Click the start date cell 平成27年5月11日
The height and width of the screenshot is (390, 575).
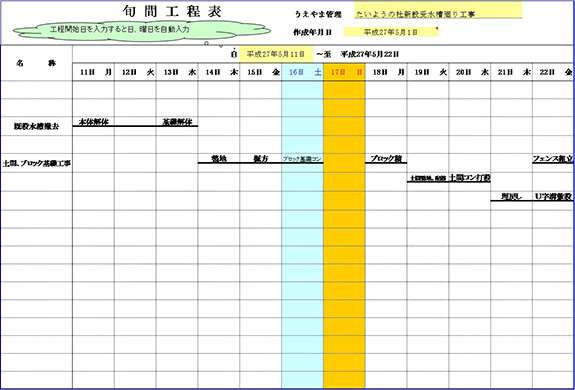276,54
